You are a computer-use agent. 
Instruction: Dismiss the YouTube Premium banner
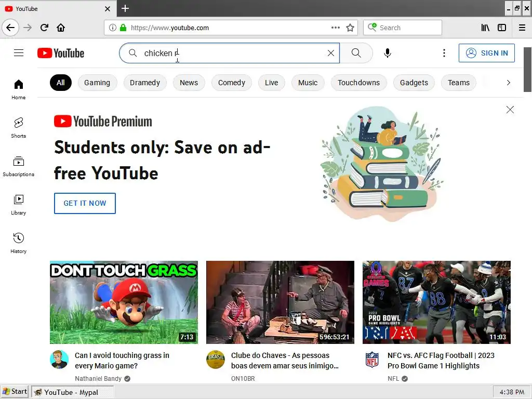pyautogui.click(x=510, y=110)
